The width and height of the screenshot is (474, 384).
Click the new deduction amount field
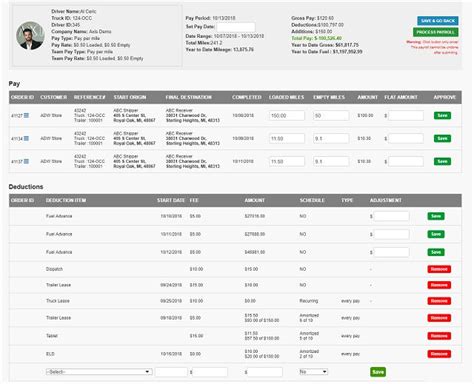(x=265, y=372)
